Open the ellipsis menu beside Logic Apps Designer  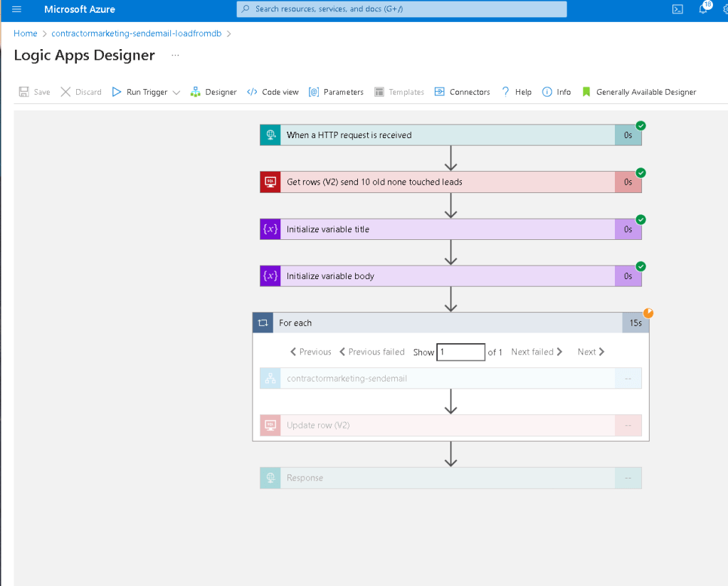(175, 56)
